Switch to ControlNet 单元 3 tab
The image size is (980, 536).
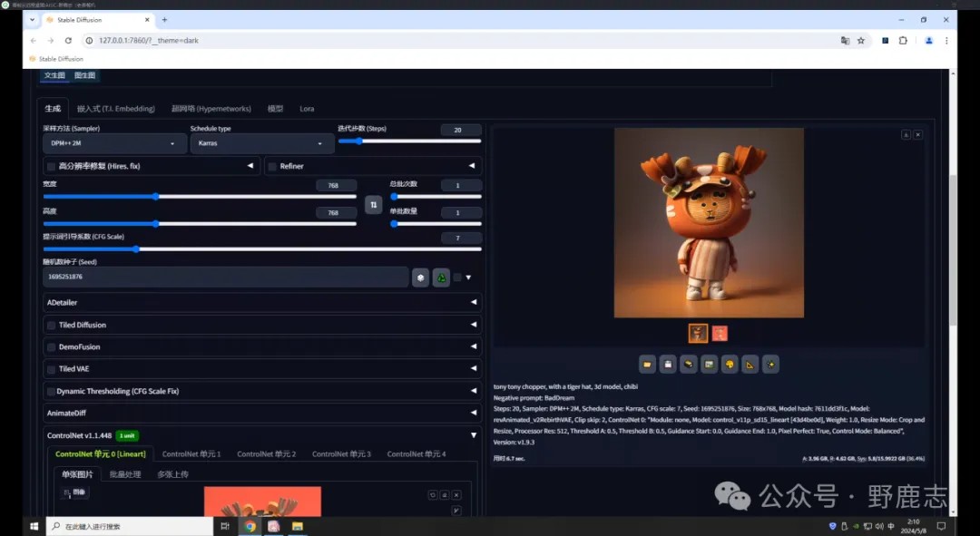[x=341, y=454]
